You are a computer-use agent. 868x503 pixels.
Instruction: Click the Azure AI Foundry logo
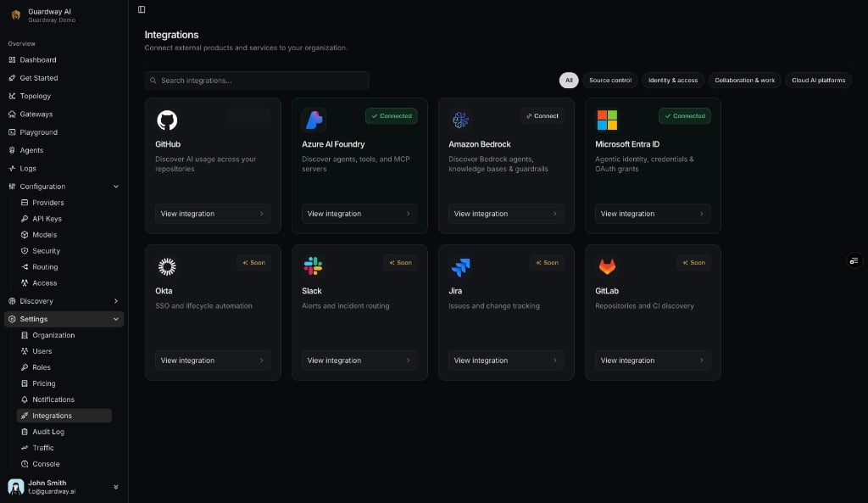[314, 120]
